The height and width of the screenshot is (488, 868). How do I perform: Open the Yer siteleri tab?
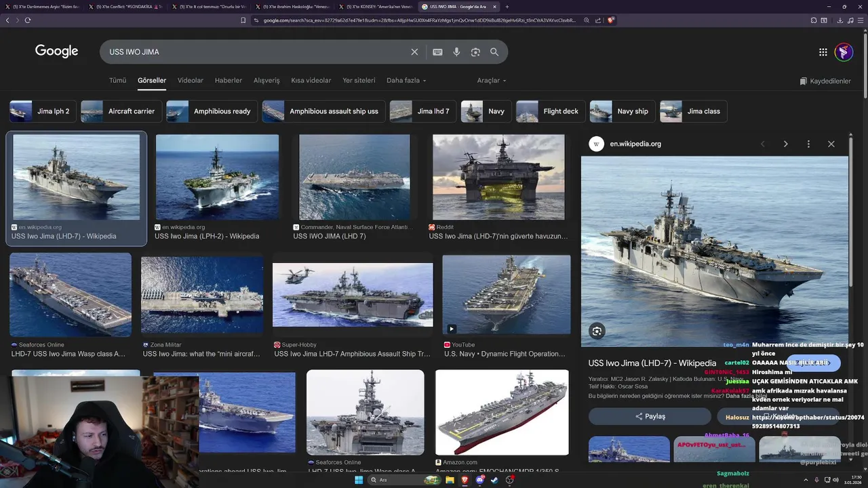359,81
